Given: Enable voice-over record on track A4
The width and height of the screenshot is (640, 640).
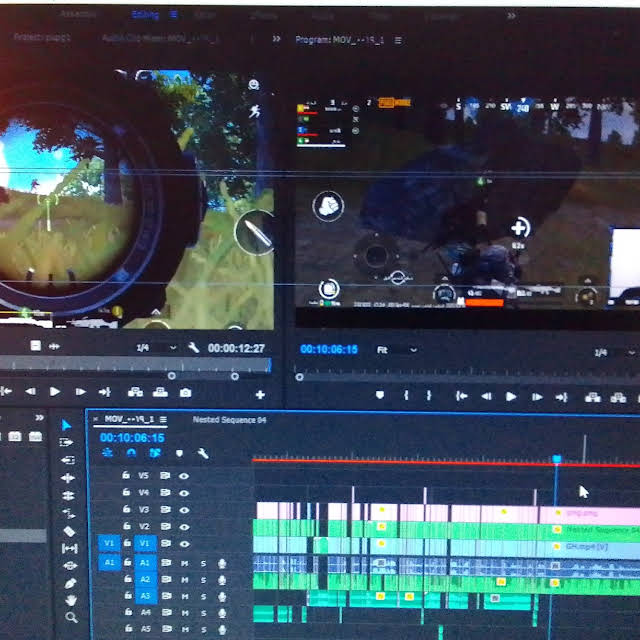Looking at the screenshot, I should 222,613.
